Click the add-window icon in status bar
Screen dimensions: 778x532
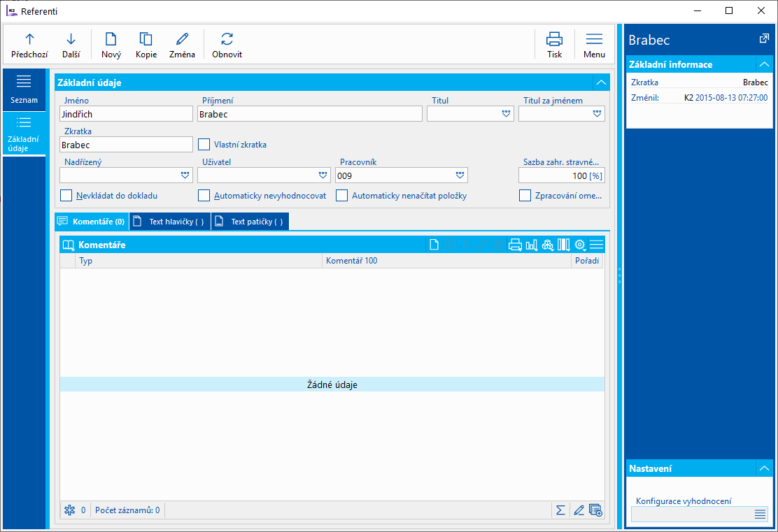coord(595,510)
